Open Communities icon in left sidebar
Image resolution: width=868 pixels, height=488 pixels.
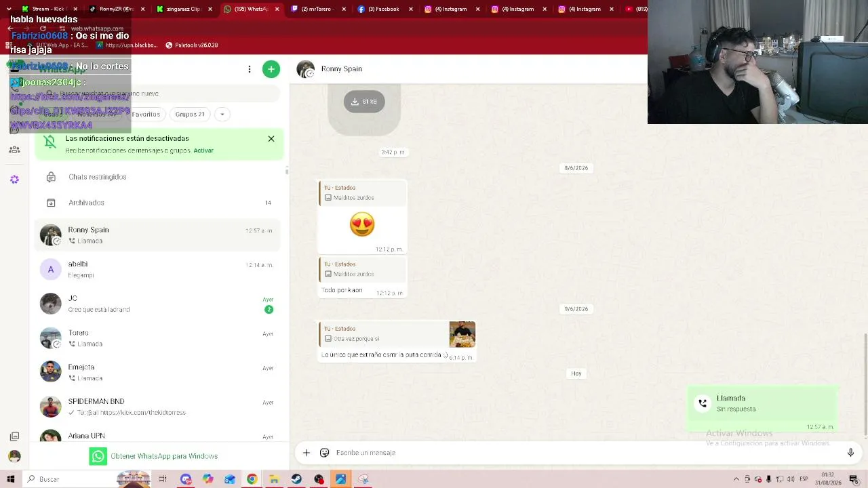click(x=14, y=150)
